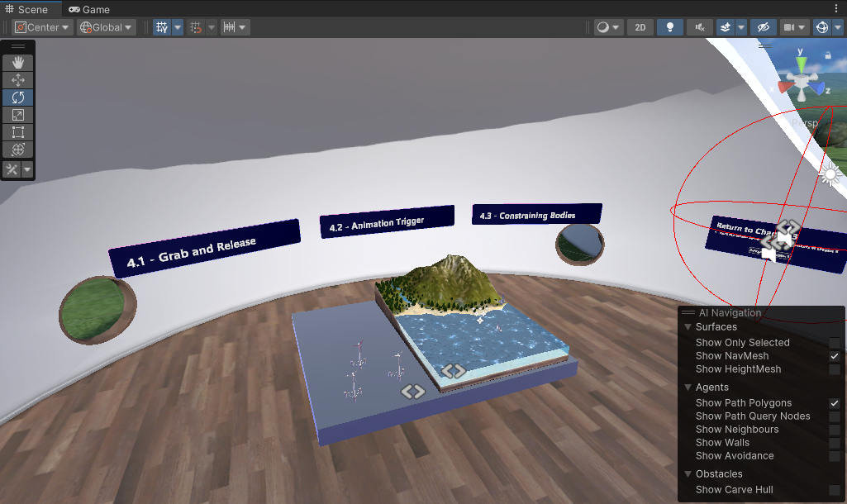Open the Global handle rotation dropdown
The width and height of the screenshot is (847, 504).
pyautogui.click(x=107, y=27)
